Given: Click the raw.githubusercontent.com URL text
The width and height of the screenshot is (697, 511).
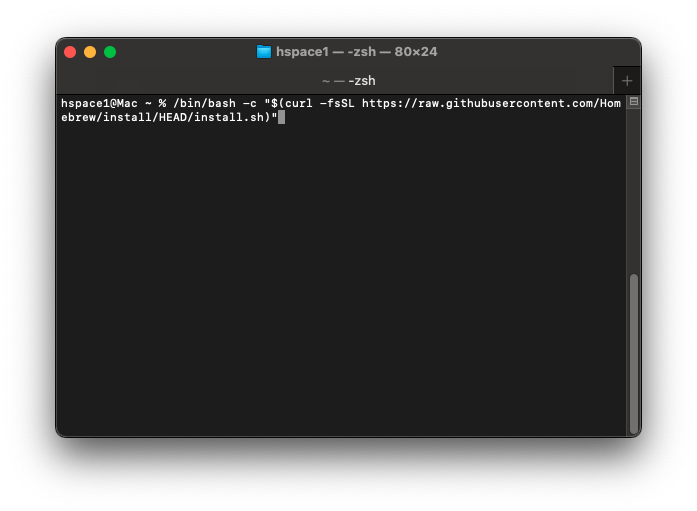Looking at the screenshot, I should click(480, 103).
